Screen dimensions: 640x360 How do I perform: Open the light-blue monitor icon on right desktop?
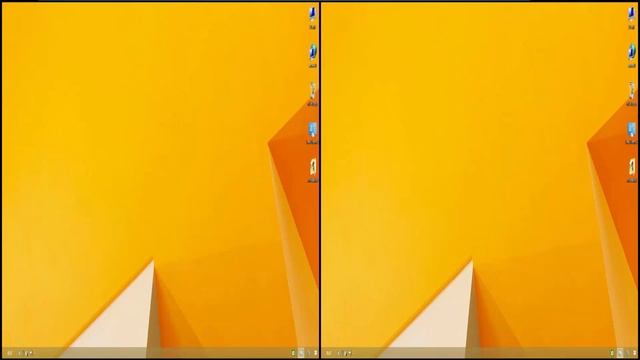(x=632, y=130)
